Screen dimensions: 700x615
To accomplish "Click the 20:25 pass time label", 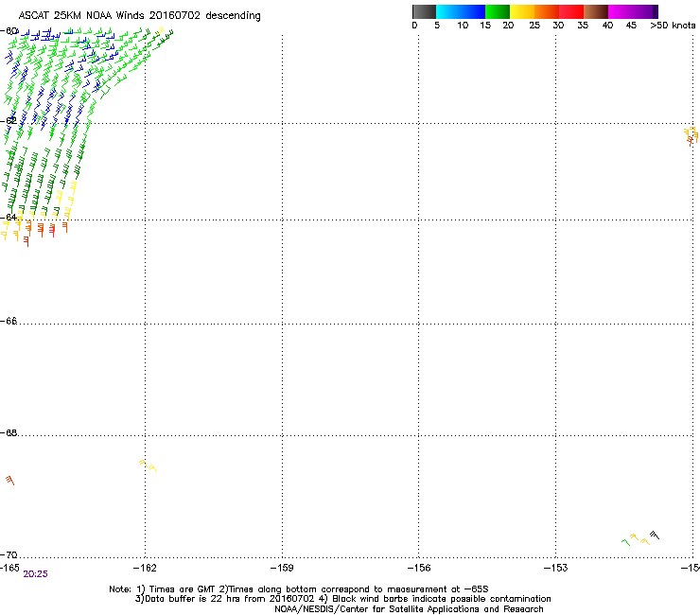I will tap(35, 574).
